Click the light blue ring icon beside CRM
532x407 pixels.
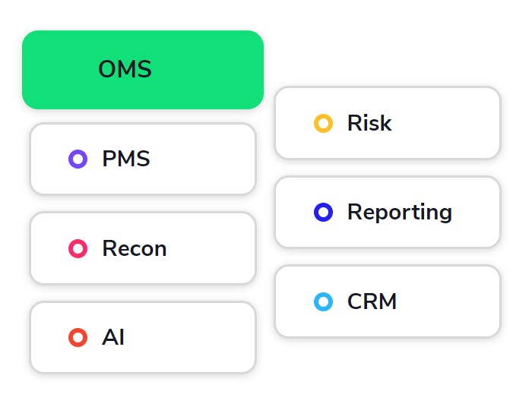pyautogui.click(x=323, y=302)
